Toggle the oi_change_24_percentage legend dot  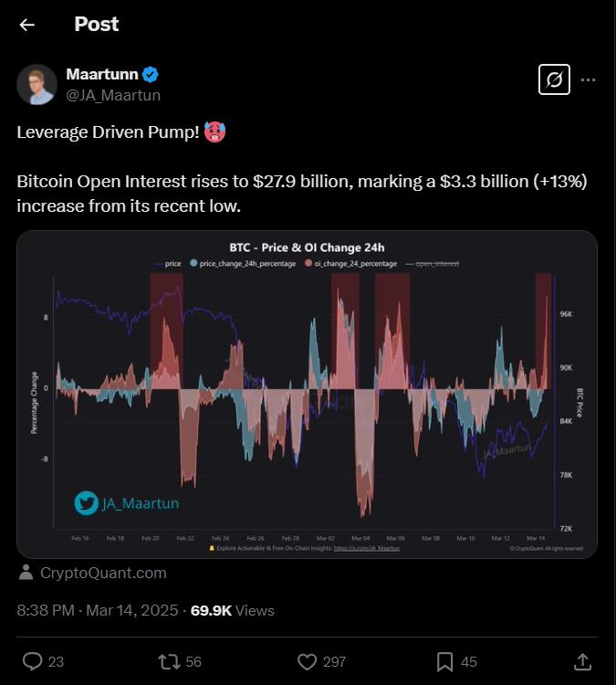coord(308,263)
